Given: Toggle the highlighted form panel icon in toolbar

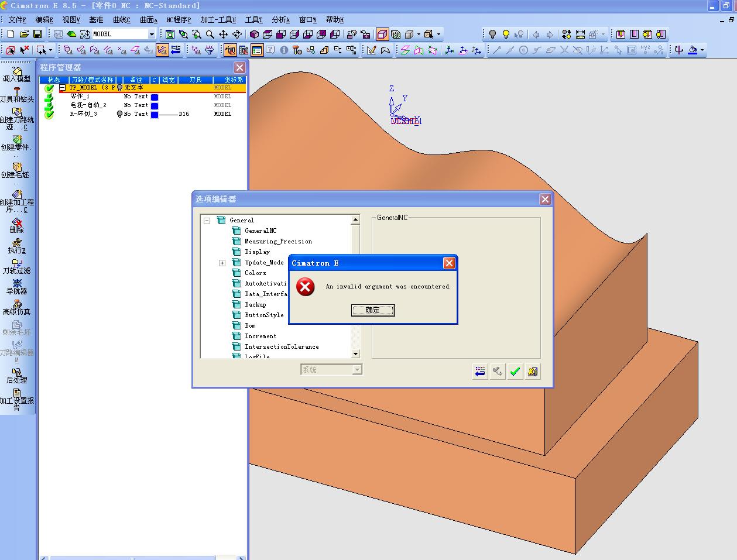Looking at the screenshot, I should tap(256, 50).
